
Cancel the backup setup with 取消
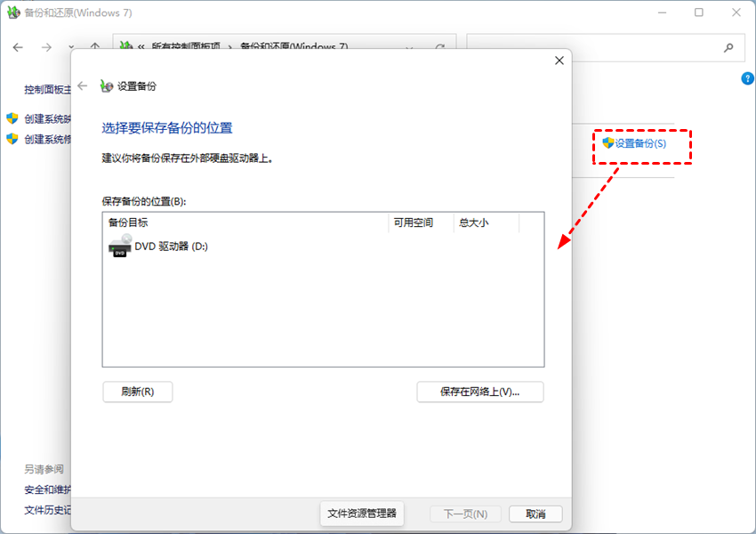535,514
